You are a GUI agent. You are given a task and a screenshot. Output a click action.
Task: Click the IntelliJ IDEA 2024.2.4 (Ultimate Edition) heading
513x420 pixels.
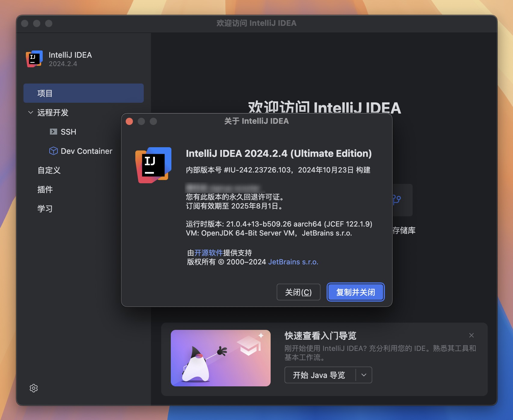click(279, 153)
